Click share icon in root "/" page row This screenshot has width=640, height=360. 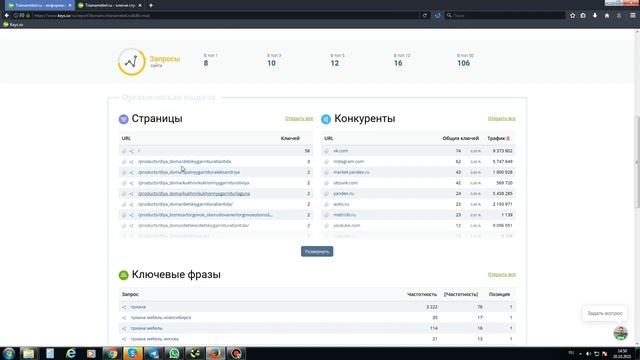[131, 151]
